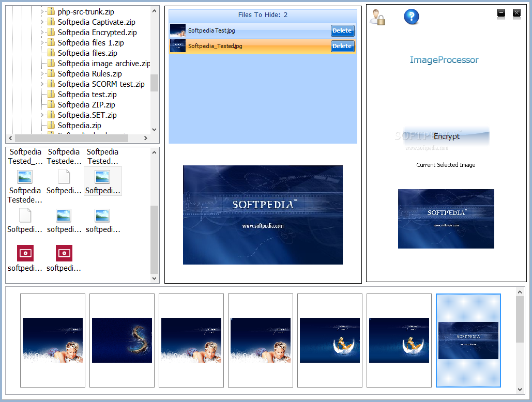Click large Softpedia preview image
The width and height of the screenshot is (532, 402).
(x=263, y=215)
